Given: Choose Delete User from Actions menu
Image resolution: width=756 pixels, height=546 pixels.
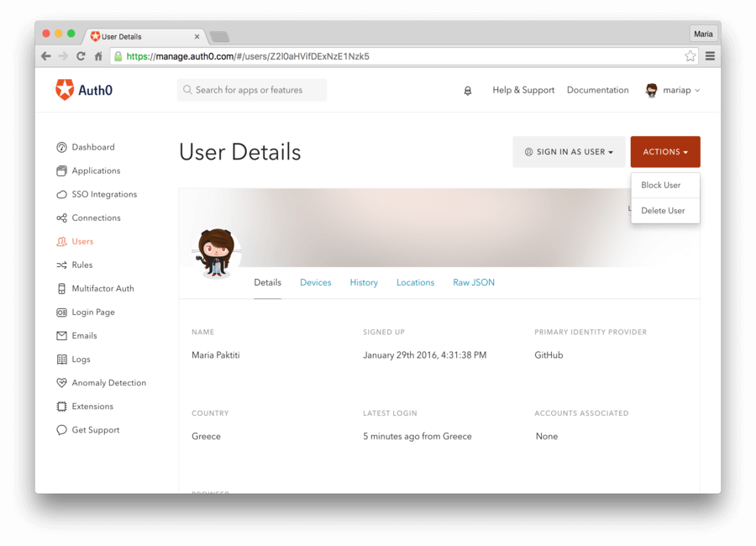Looking at the screenshot, I should [665, 211].
